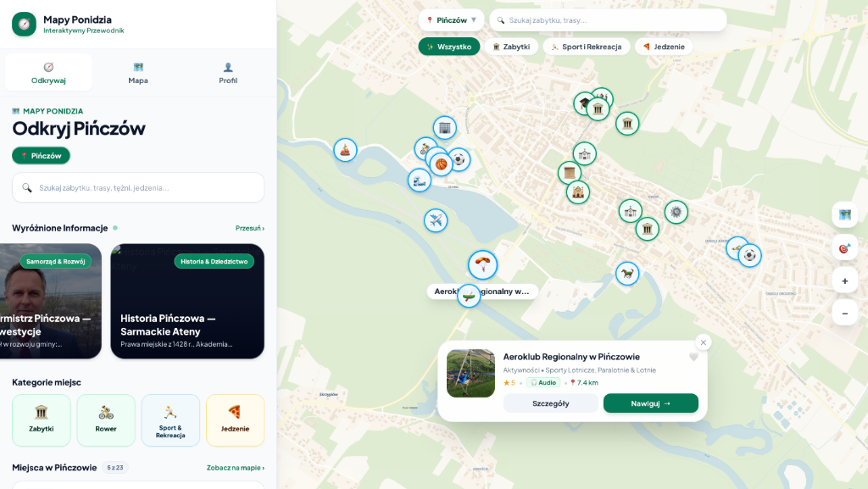Toggle the Zabytki filter chip on the map
The height and width of the screenshot is (489, 868).
pyautogui.click(x=511, y=47)
